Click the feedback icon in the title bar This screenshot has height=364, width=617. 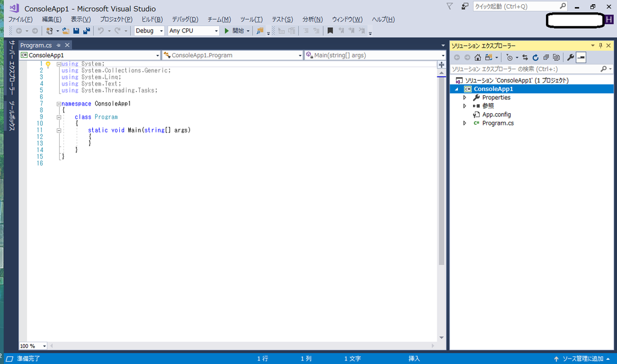[465, 6]
